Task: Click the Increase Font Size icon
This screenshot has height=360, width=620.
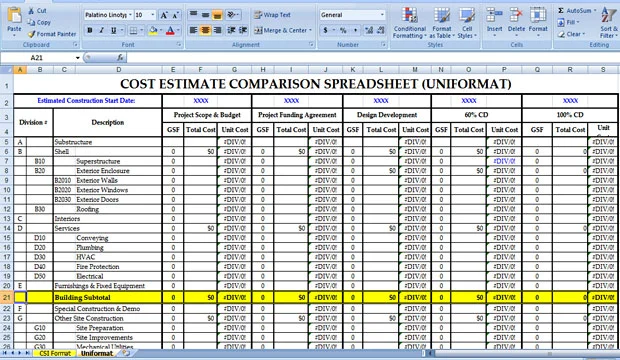Action: [x=164, y=15]
